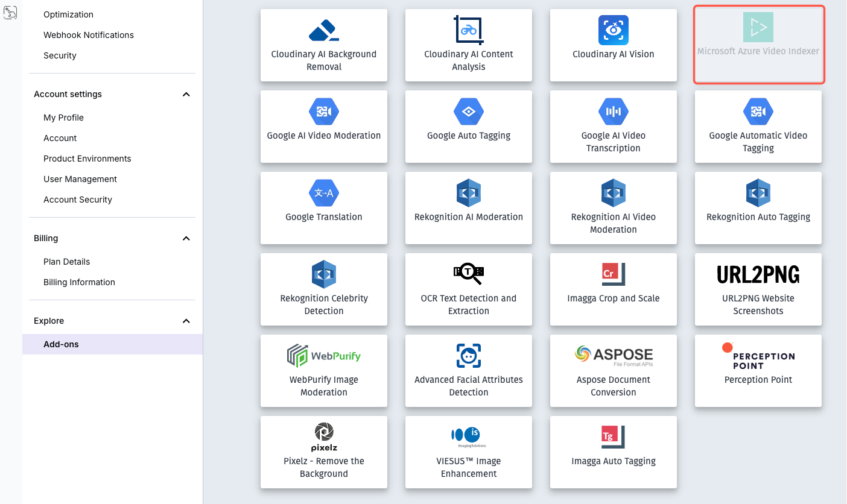The height and width of the screenshot is (504, 847).
Task: Open Pixelz Remove the Background label
Action: (x=324, y=467)
